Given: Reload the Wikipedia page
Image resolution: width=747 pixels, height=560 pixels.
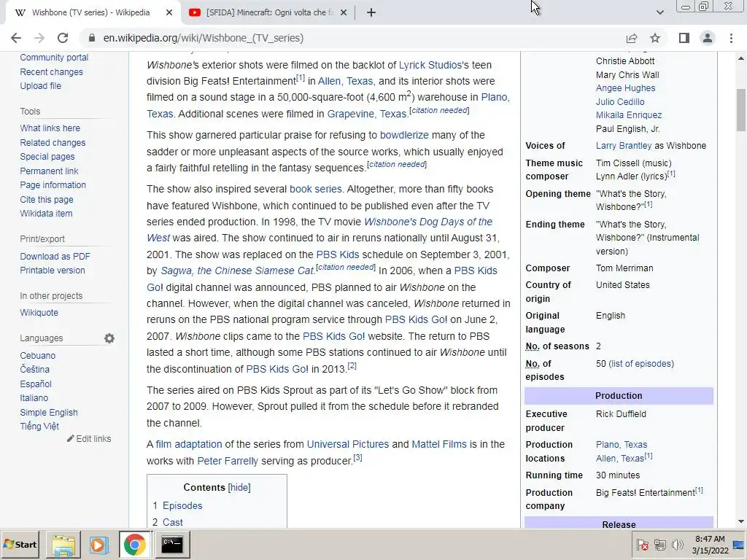Looking at the screenshot, I should 63,38.
